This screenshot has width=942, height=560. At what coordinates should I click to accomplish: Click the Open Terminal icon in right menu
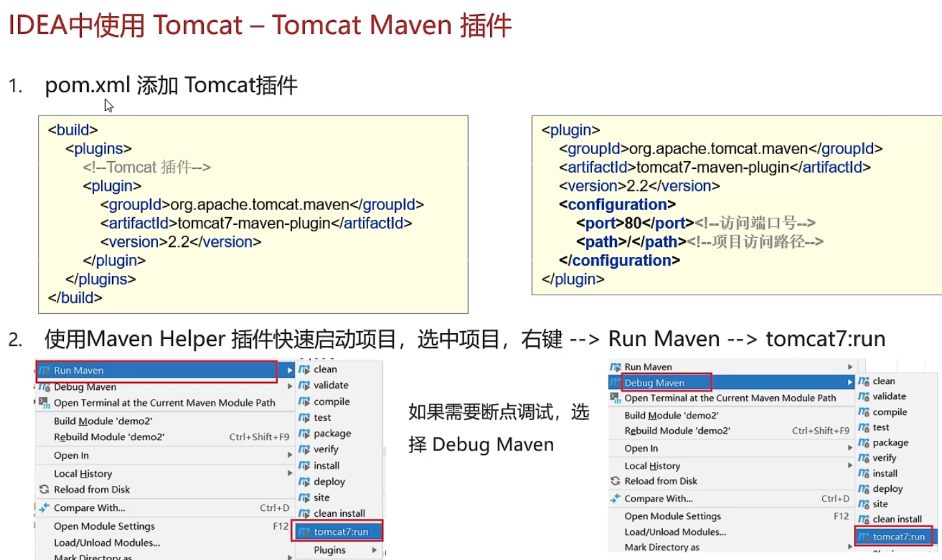pos(615,398)
